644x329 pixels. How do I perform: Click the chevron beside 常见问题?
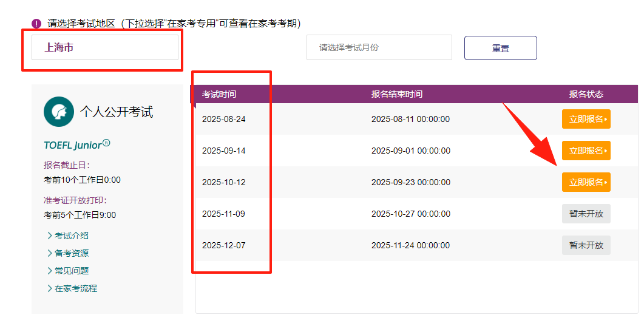50,271
